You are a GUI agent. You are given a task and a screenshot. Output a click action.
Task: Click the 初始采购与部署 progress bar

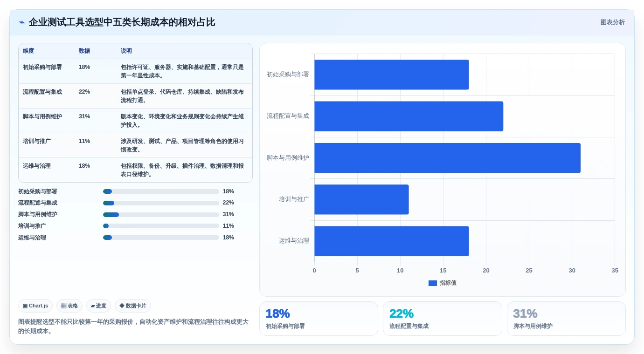(x=161, y=191)
